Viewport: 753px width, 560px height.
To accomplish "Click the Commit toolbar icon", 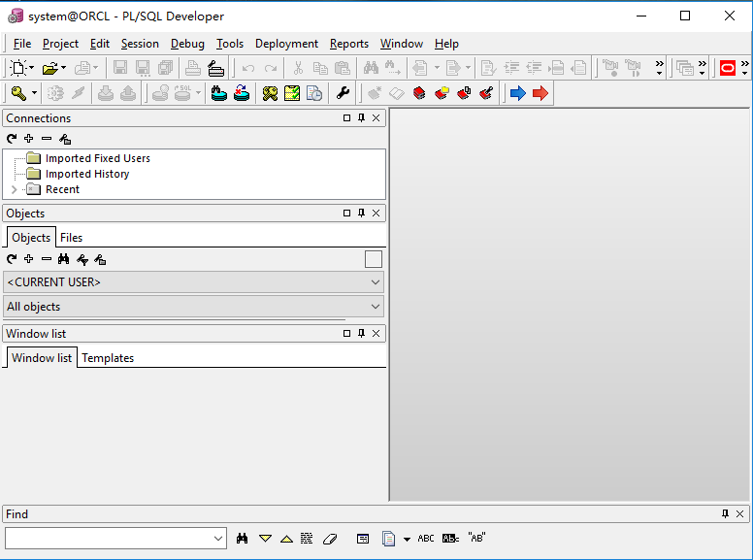I will point(106,93).
